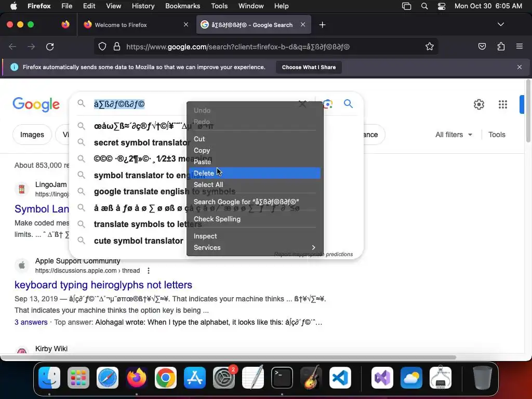This screenshot has height=399, width=532.
Task: Click Choose What I Share button
Action: (x=309, y=67)
